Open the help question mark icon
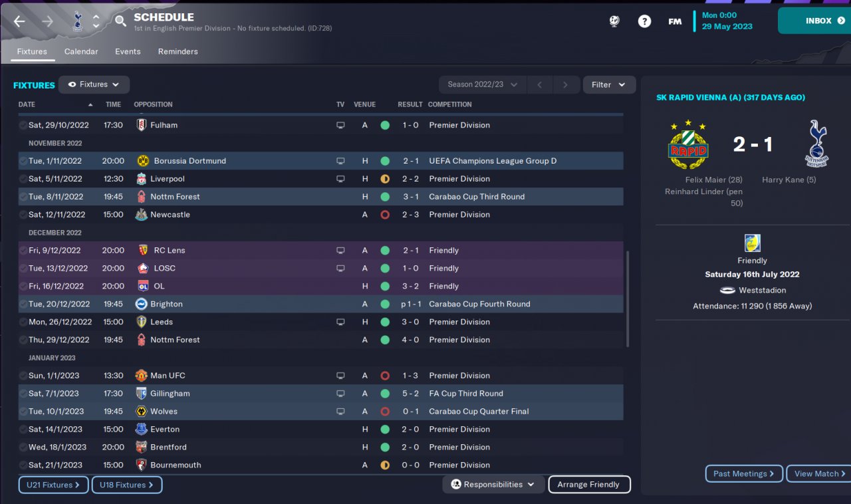The height and width of the screenshot is (504, 851). (x=644, y=21)
